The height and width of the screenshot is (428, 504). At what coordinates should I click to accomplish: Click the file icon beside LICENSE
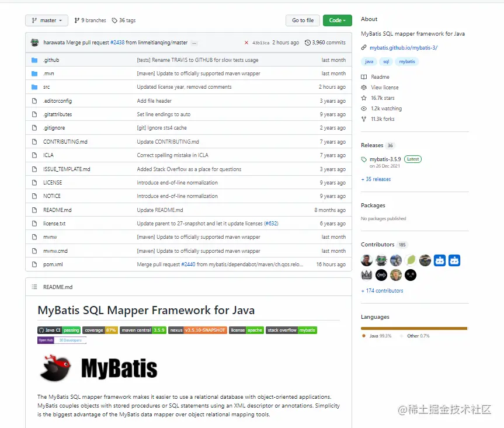click(x=34, y=183)
